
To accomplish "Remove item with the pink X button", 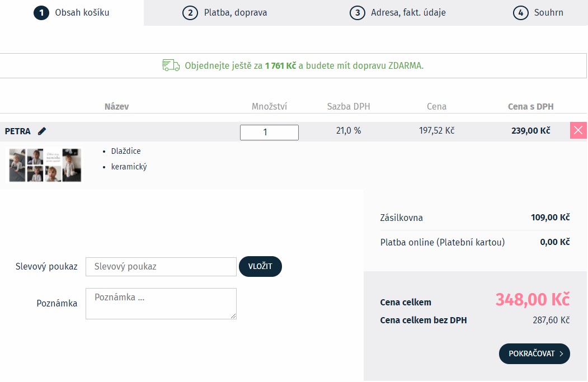I will [x=578, y=131].
